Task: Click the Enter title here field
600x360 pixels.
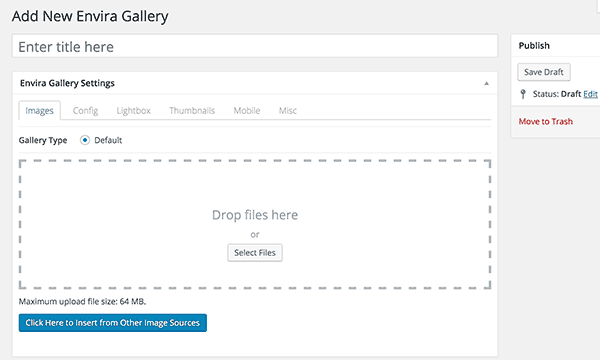Action: pos(255,46)
